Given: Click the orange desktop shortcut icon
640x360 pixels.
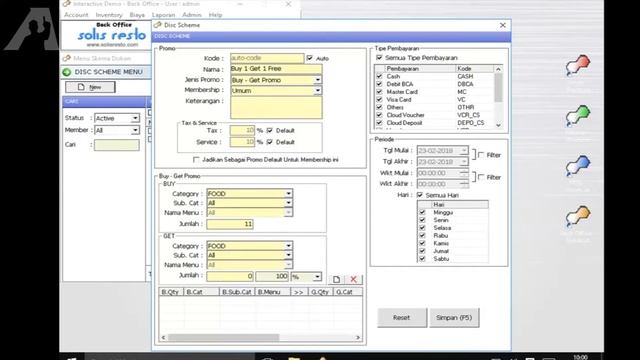Looking at the screenshot, I should click(x=578, y=216).
